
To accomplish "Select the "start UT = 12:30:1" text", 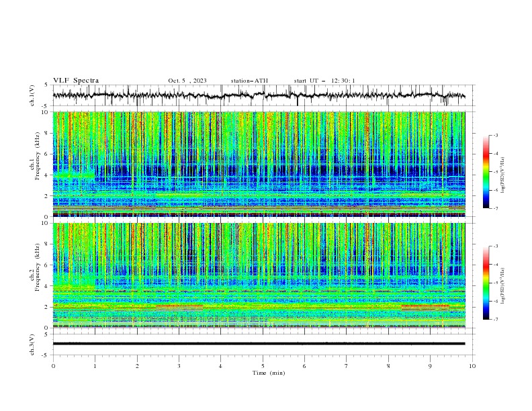I will pyautogui.click(x=324, y=81).
